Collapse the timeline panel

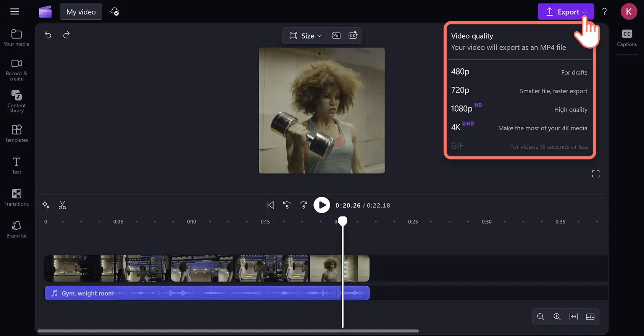pyautogui.click(x=590, y=317)
